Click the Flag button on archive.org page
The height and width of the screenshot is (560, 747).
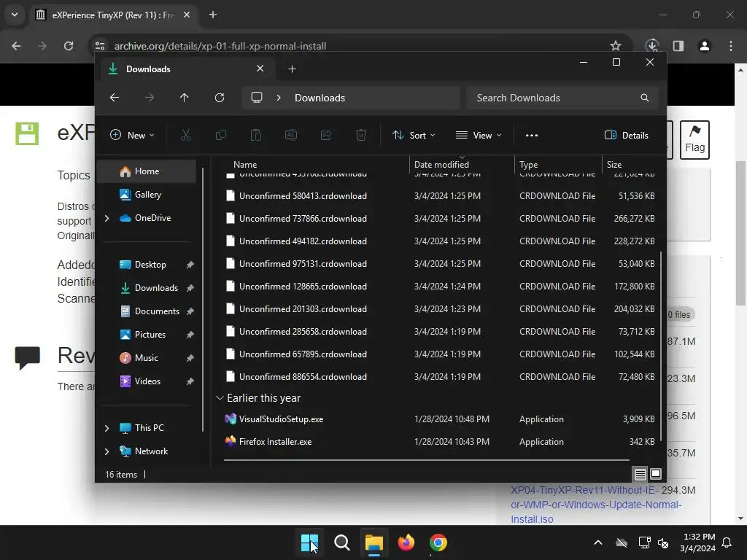pyautogui.click(x=694, y=139)
